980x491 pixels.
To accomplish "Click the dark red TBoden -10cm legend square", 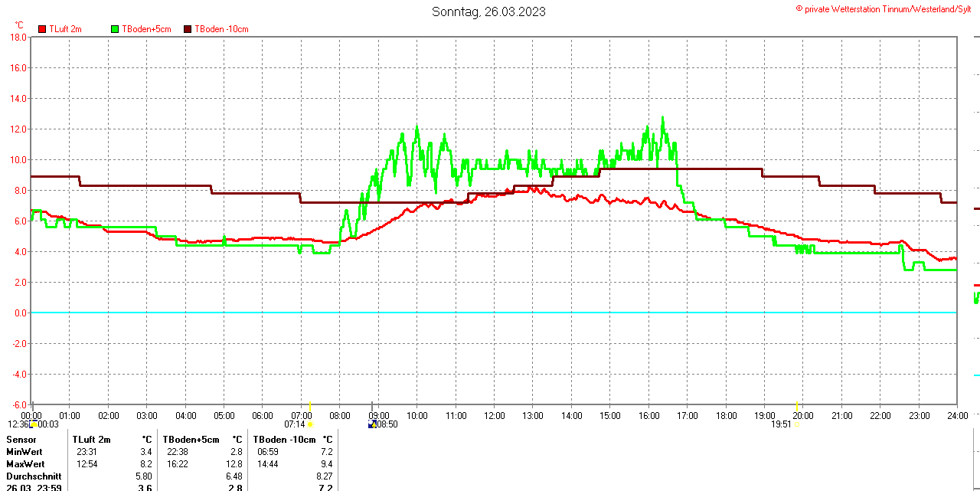I will [x=188, y=29].
